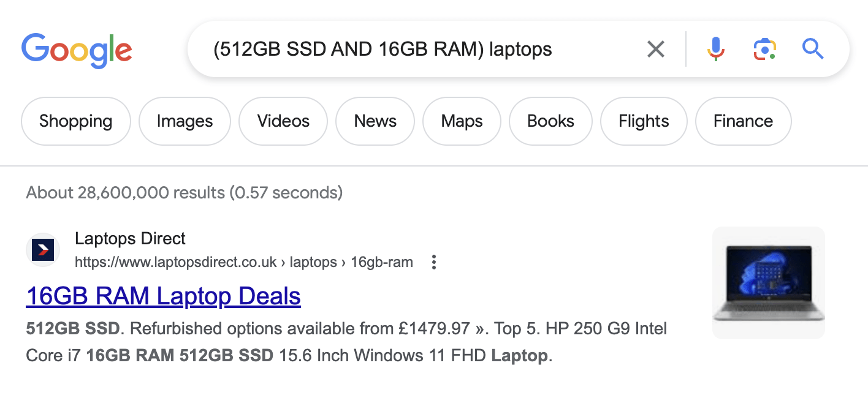Viewport: 868px width, 409px height.
Task: Click the Laptops Direct favicon
Action: point(43,250)
